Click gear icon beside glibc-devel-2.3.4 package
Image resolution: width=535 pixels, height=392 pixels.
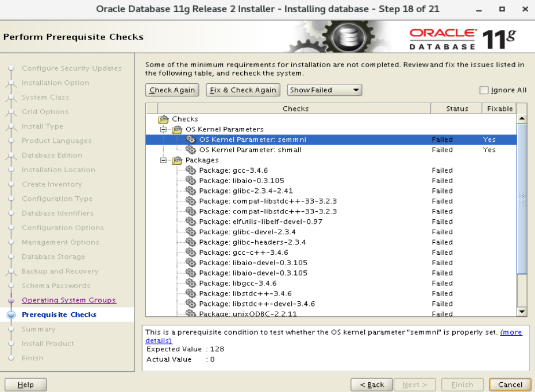pyautogui.click(x=191, y=232)
